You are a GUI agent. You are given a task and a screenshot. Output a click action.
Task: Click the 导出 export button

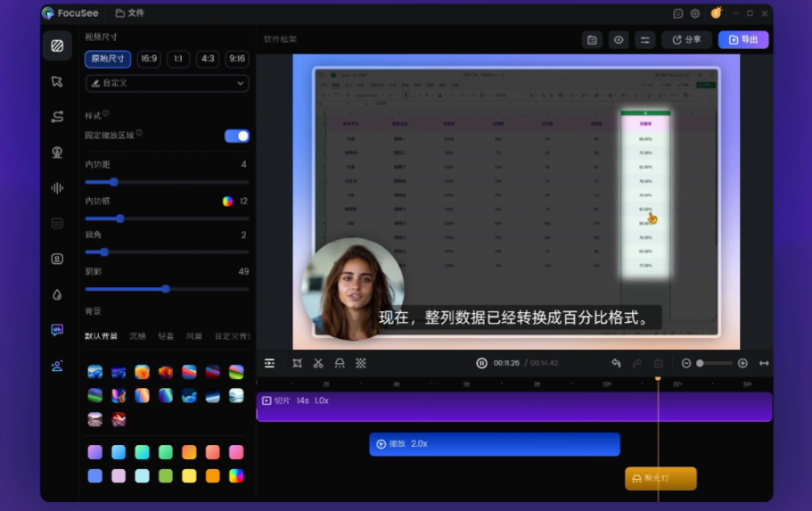pos(743,40)
